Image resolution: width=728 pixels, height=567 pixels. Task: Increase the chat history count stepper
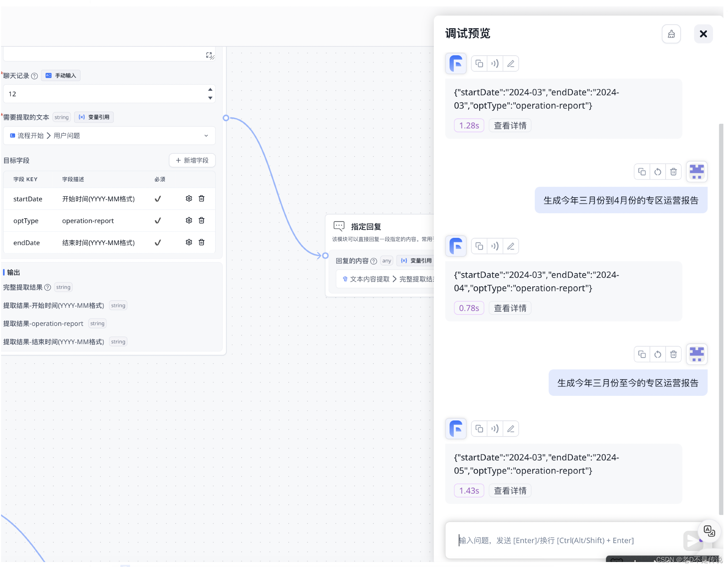[210, 90]
